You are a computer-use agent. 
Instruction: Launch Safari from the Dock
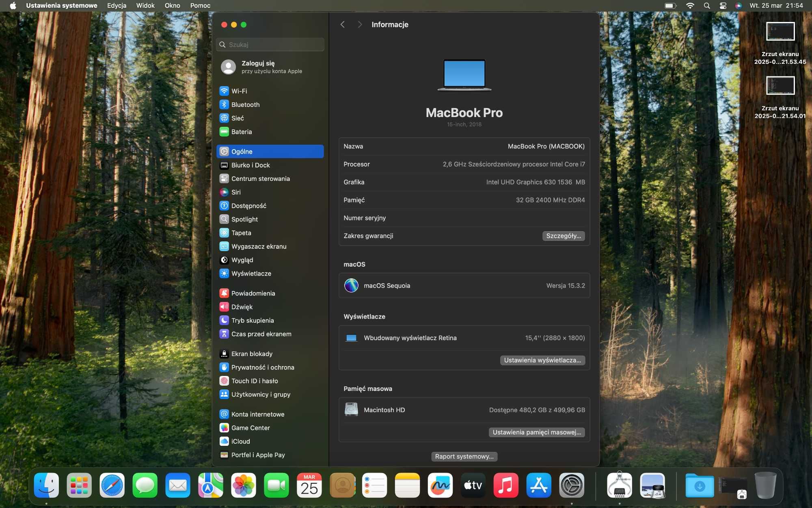point(112,485)
